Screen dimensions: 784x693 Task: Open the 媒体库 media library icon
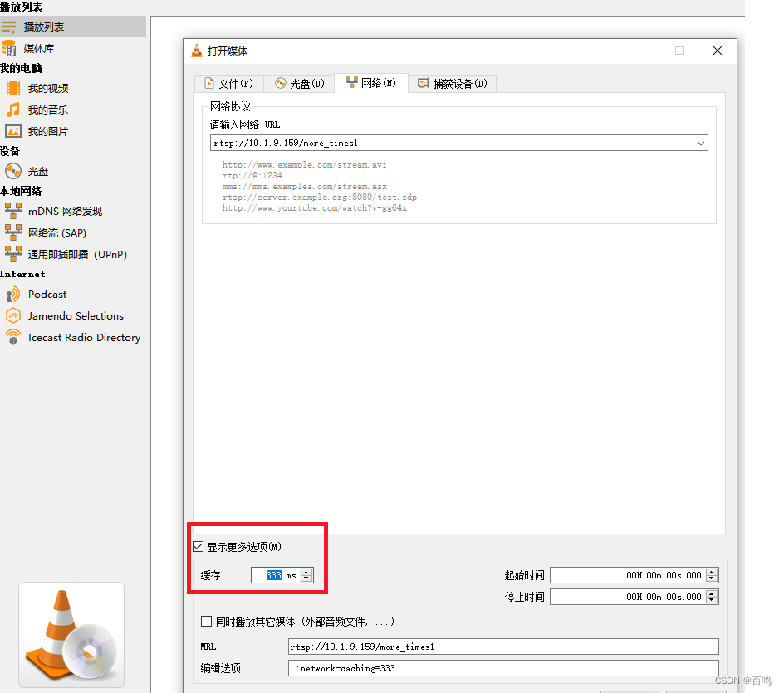pos(9,48)
